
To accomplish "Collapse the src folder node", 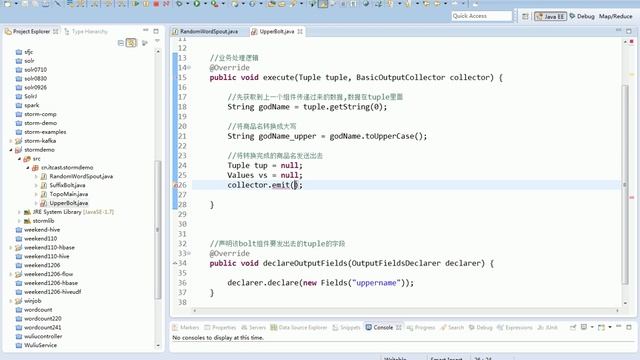I will click(x=19, y=159).
